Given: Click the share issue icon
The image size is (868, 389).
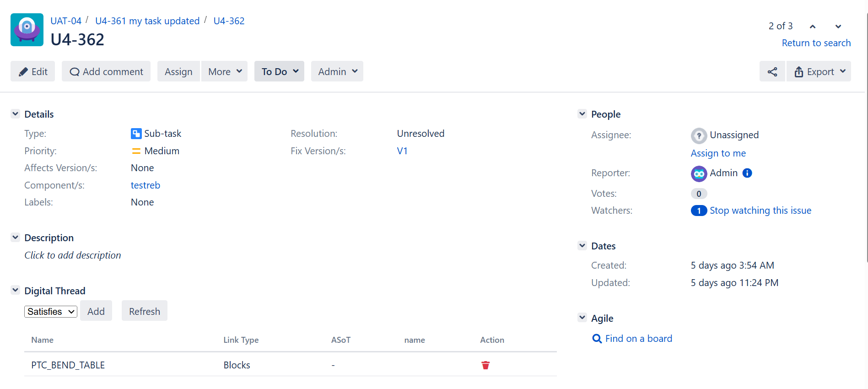Looking at the screenshot, I should point(772,72).
